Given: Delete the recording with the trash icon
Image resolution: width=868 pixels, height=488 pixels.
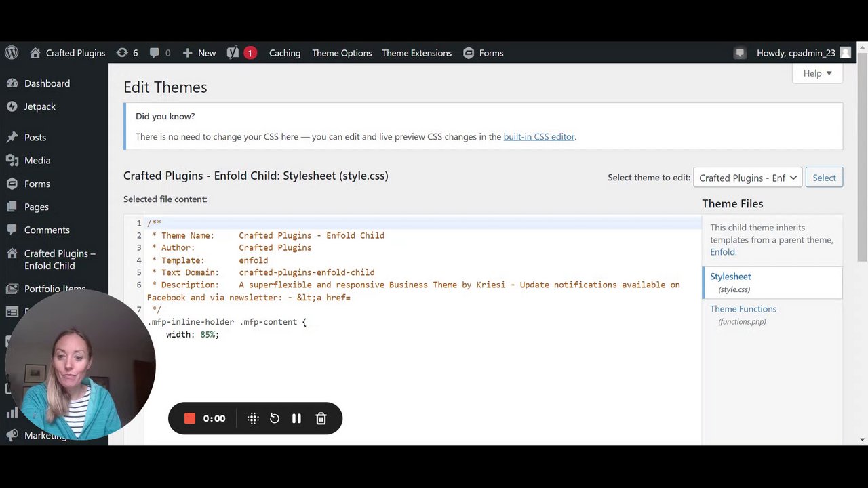Looking at the screenshot, I should [x=321, y=418].
